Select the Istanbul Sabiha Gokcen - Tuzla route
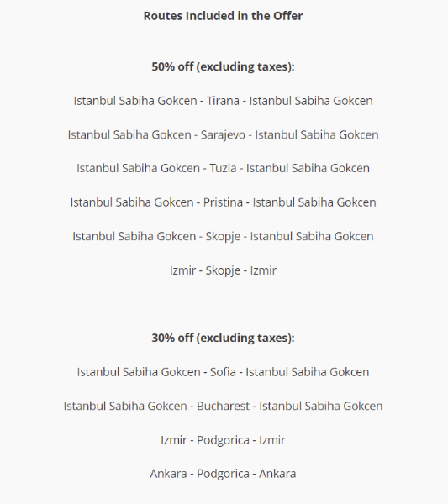The width and height of the screenshot is (448, 504). click(223, 168)
